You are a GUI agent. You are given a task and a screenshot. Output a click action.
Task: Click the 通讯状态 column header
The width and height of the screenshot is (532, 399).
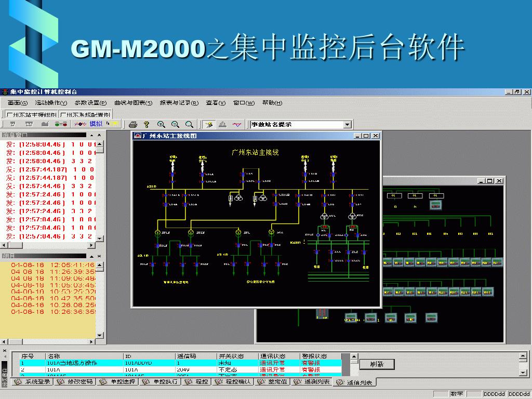pyautogui.click(x=278, y=356)
